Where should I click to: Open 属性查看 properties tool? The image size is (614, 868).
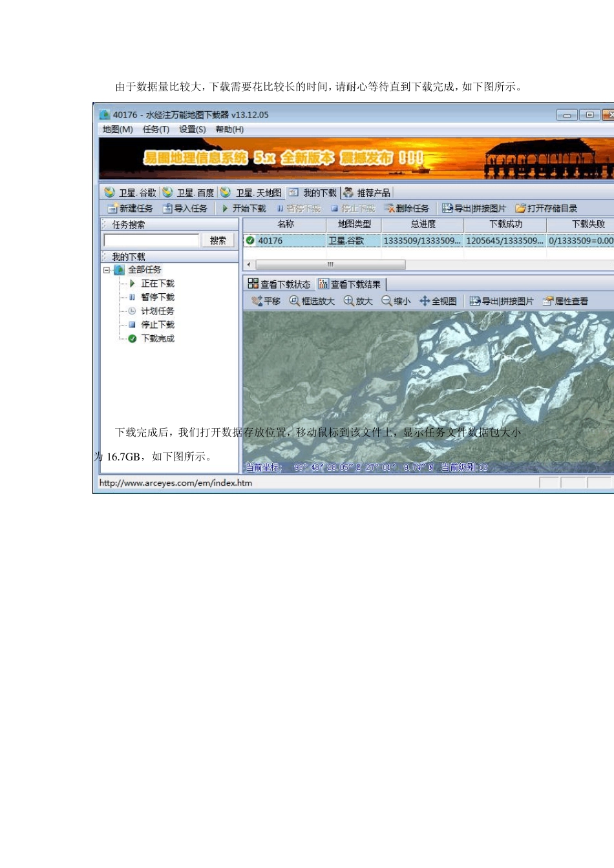point(566,301)
